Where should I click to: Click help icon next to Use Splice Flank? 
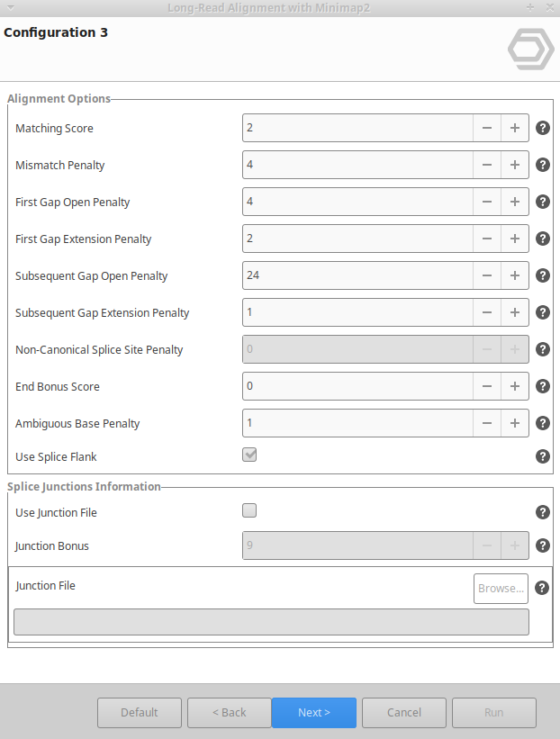[x=543, y=456]
